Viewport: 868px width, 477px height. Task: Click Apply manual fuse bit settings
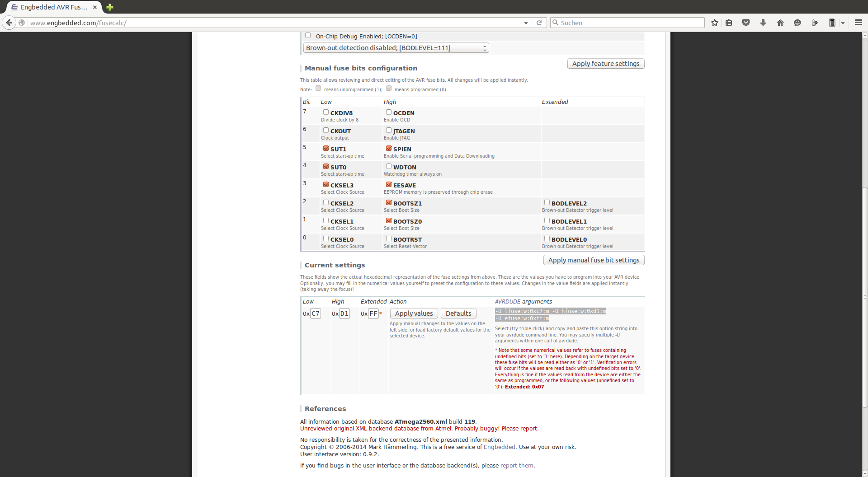594,260
